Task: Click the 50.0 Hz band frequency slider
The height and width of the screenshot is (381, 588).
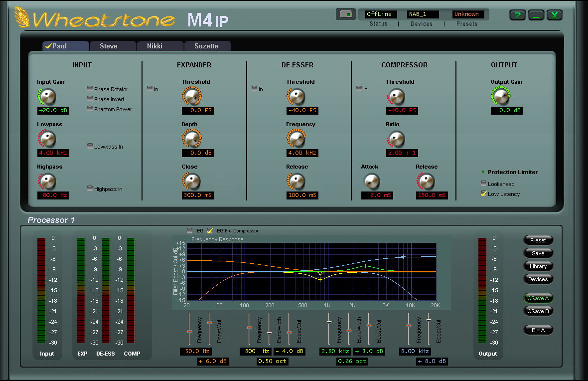Action: pos(189,329)
